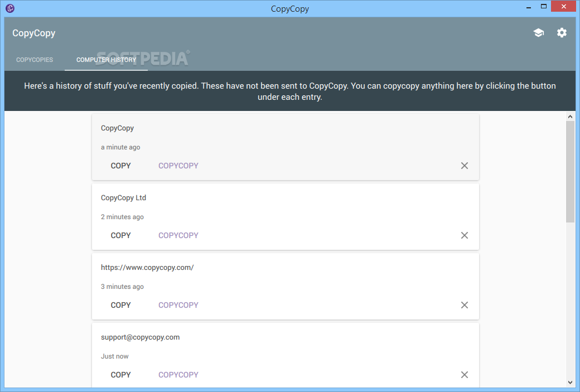This screenshot has height=392, width=580.
Task: Delete the https://www.copycopy.com/ entry with its X
Action: tap(464, 305)
